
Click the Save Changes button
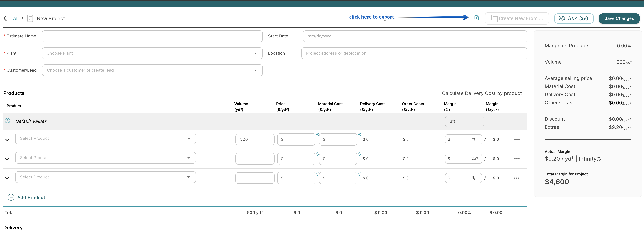click(x=619, y=18)
